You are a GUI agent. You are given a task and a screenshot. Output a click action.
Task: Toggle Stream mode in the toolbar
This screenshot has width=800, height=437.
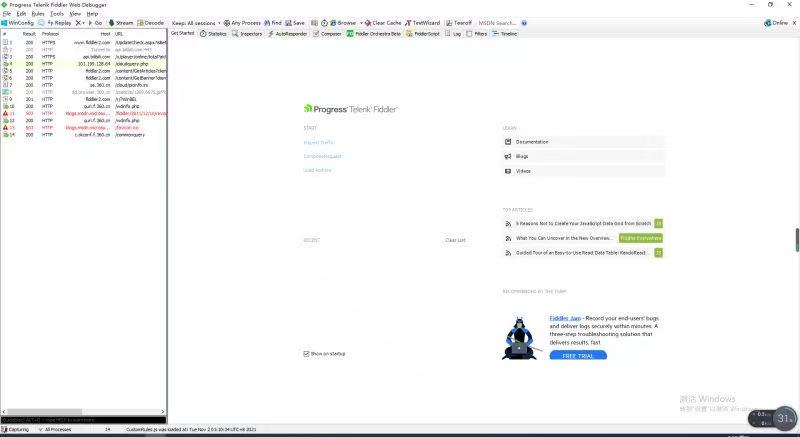(121, 23)
